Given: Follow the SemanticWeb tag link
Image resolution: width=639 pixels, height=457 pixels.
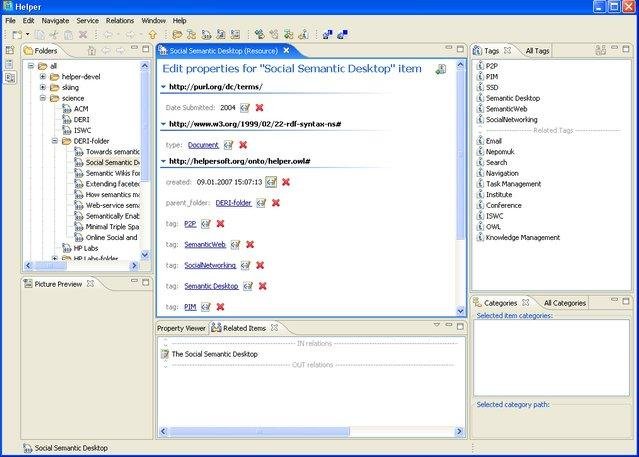Looking at the screenshot, I should coord(205,244).
